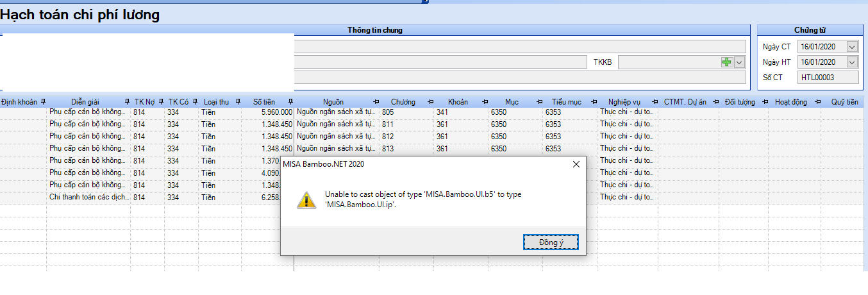Click the pin icon on Chương column
This screenshot has width=868, height=295.
pyautogui.click(x=430, y=102)
